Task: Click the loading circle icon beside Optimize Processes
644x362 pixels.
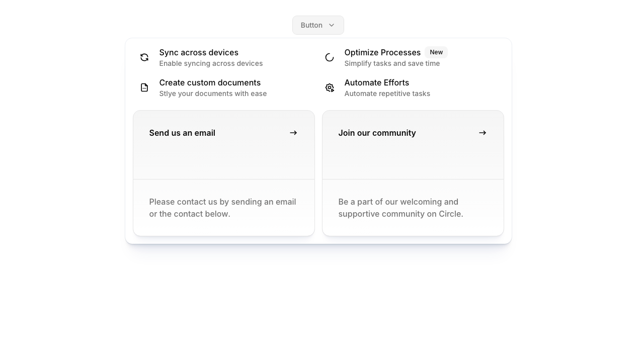Action: 330,57
